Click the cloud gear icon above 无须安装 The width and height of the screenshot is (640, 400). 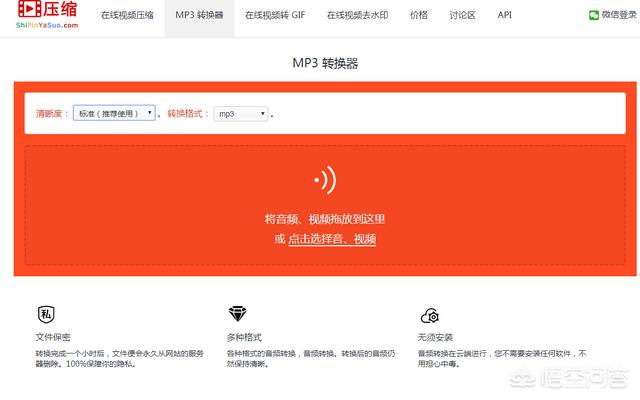430,315
